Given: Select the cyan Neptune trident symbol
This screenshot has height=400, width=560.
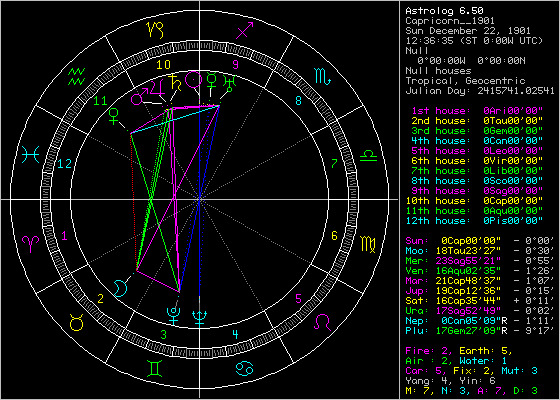Looking at the screenshot, I should 199,319.
